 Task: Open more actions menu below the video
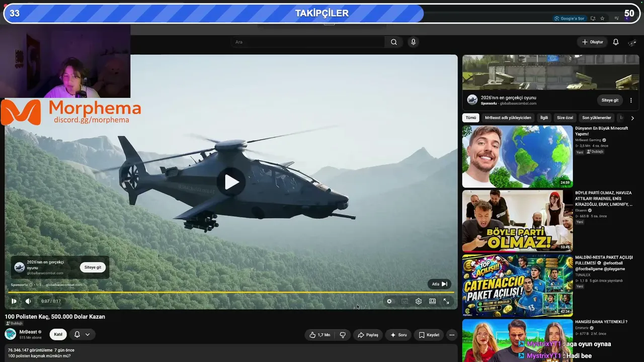coord(452,335)
